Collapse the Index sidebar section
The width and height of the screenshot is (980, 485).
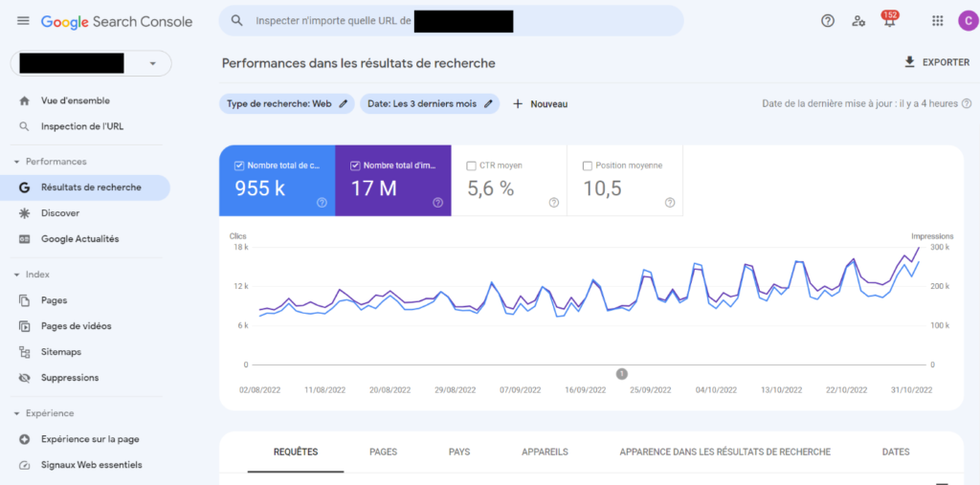[17, 275]
